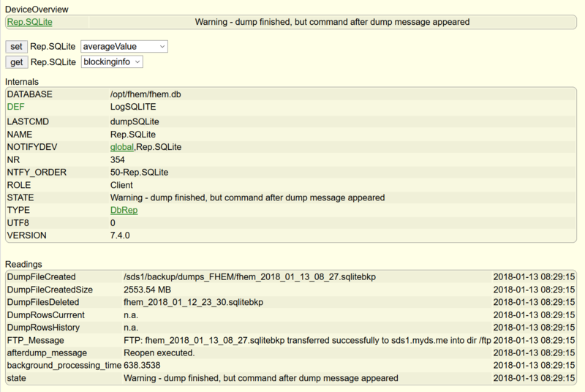Click the warning status text in DeviceOverview
This screenshot has width=585, height=392.
click(332, 22)
